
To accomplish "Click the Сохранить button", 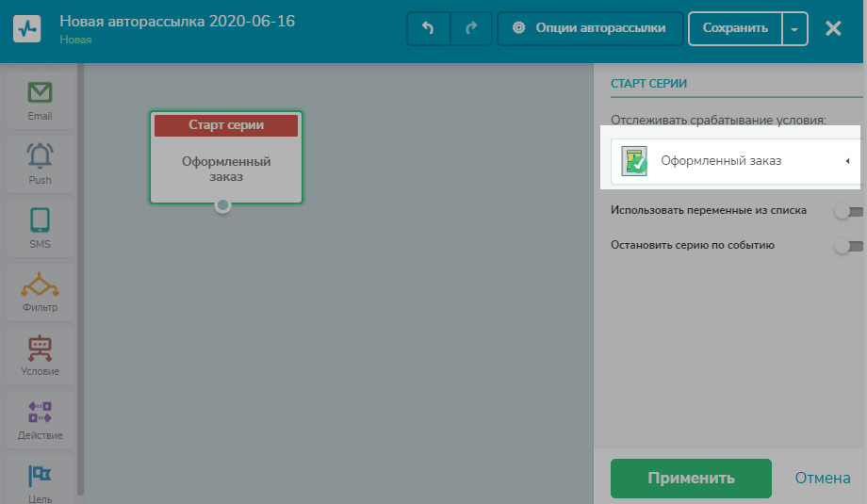I will coord(735,29).
